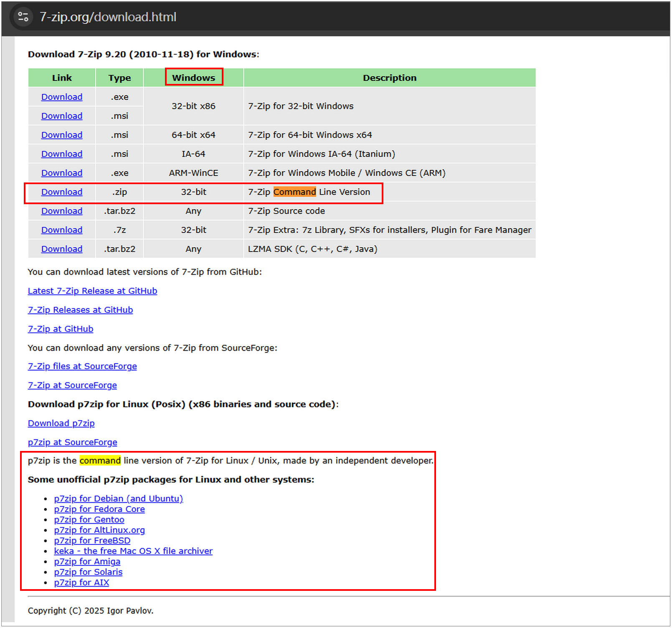Select the 32-bit x86 cell
The image size is (672, 628).
point(193,106)
